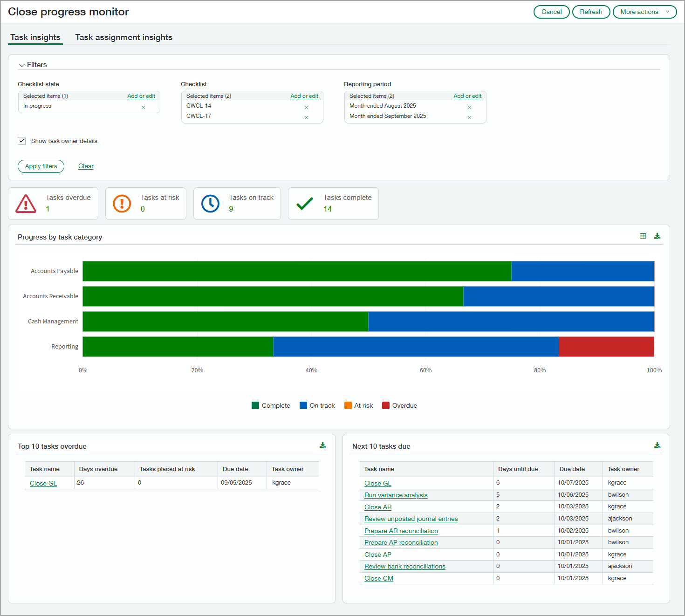Open the Run variance analysis task
The height and width of the screenshot is (616, 685).
[396, 495]
